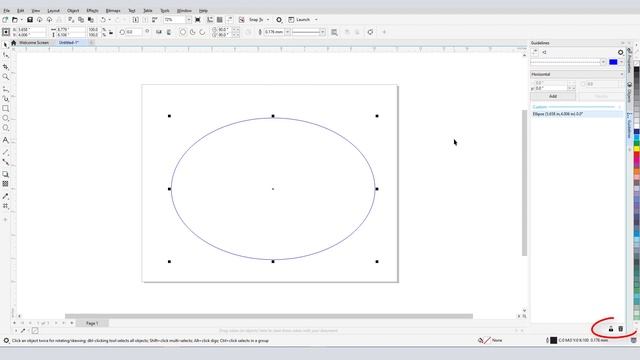
Task: Select the Color Eyedropper tool
Action: tap(6, 196)
